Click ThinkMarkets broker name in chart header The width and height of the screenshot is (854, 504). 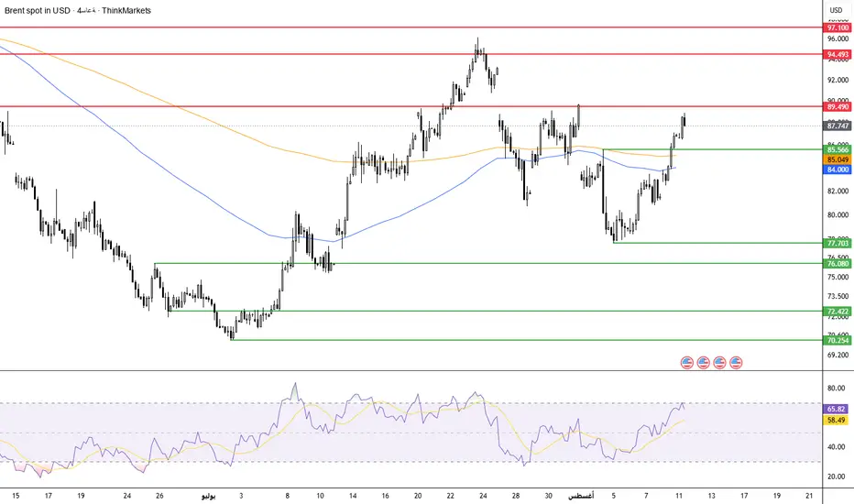point(126,10)
